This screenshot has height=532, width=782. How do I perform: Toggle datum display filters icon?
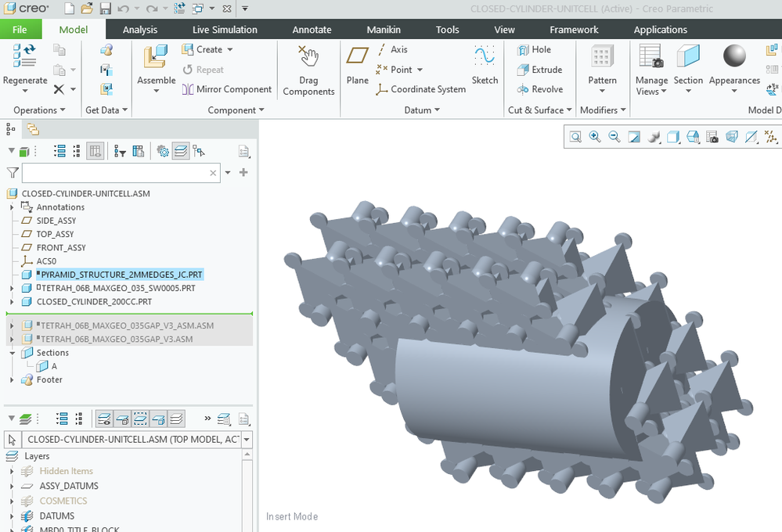click(771, 137)
